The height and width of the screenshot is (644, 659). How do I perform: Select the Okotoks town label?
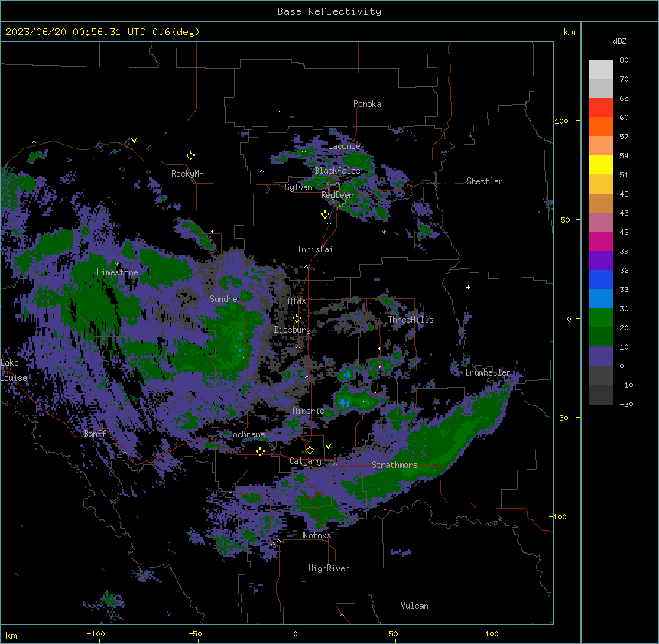tap(315, 535)
